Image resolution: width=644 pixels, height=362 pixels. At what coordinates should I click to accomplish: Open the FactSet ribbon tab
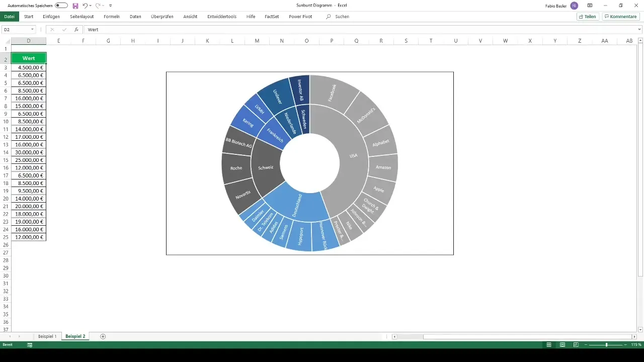click(x=272, y=17)
